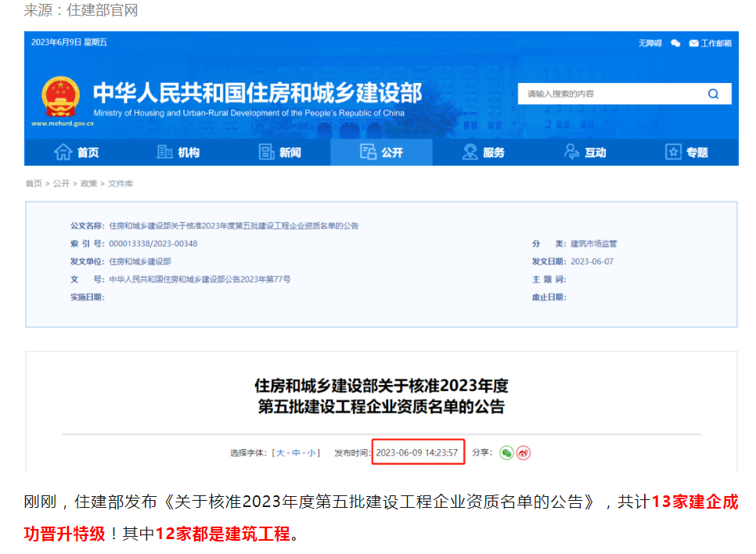Click 政策 in the breadcrumb
The height and width of the screenshot is (554, 756).
88,183
